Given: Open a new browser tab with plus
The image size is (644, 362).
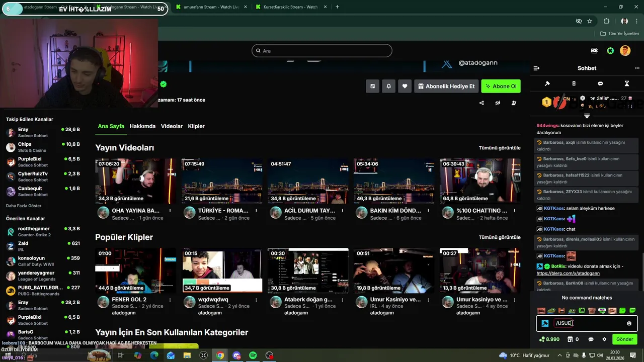Looking at the screenshot, I should (337, 7).
